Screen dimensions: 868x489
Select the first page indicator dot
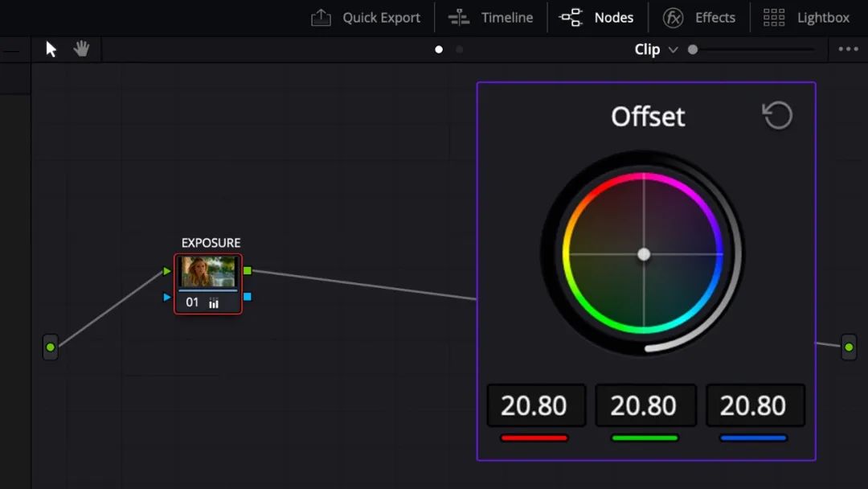(439, 49)
